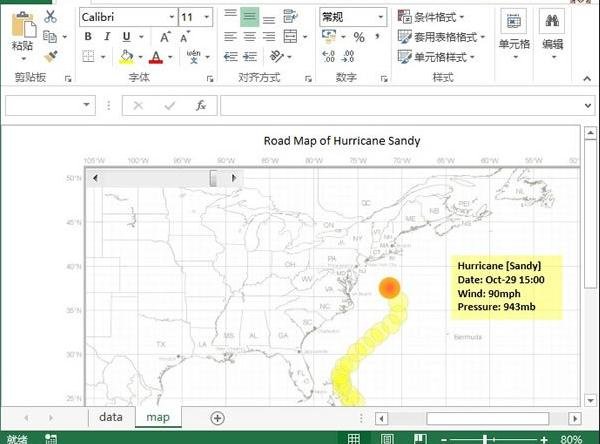
Task: Open the Cells (单元格) group button
Action: click(x=514, y=34)
